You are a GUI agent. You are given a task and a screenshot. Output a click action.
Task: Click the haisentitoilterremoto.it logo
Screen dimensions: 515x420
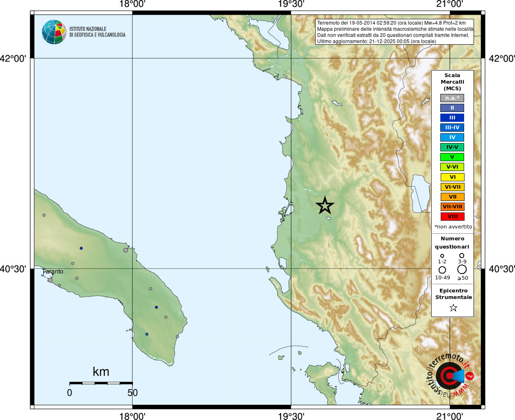450,375
